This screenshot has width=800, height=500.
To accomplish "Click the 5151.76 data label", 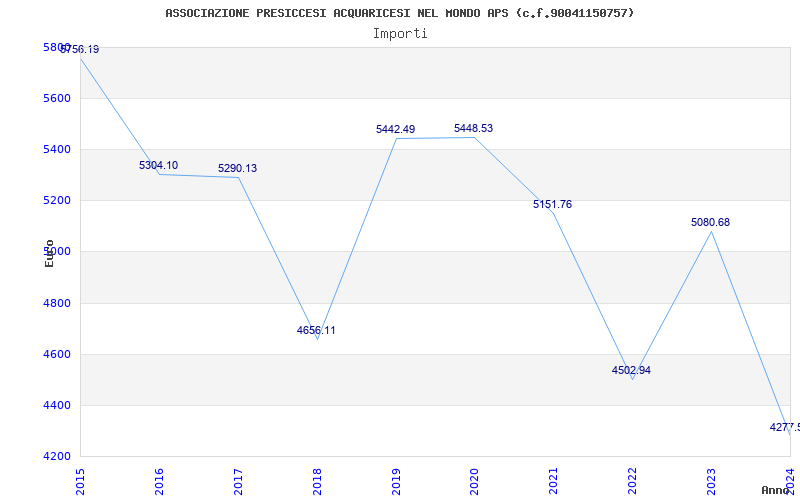I will point(553,205).
